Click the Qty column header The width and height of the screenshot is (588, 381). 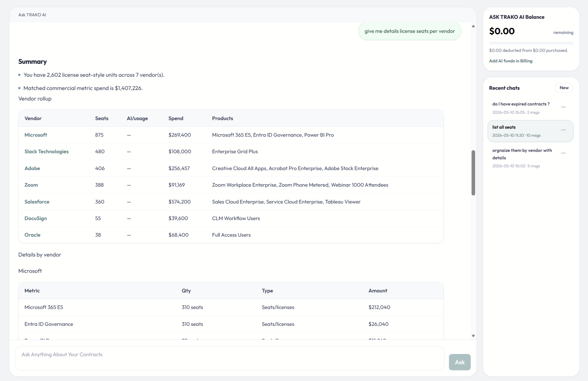(x=186, y=290)
